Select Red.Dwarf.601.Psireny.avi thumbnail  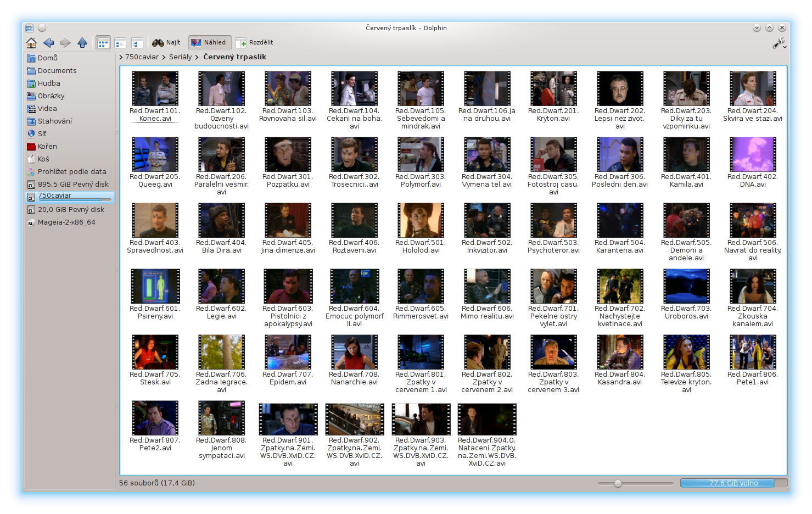(x=155, y=286)
